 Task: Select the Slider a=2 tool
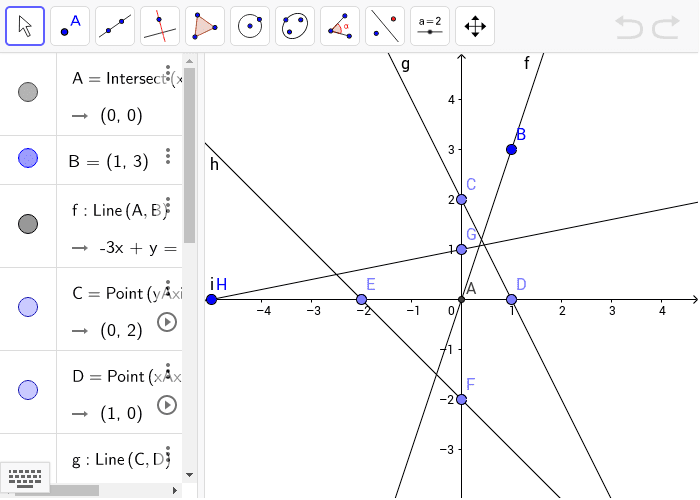[430, 26]
